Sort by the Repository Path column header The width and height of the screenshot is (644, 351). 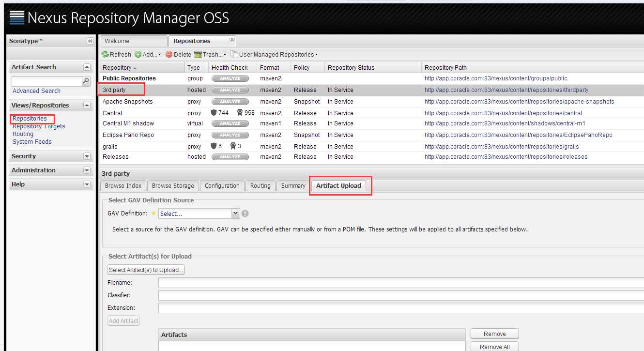(533, 68)
